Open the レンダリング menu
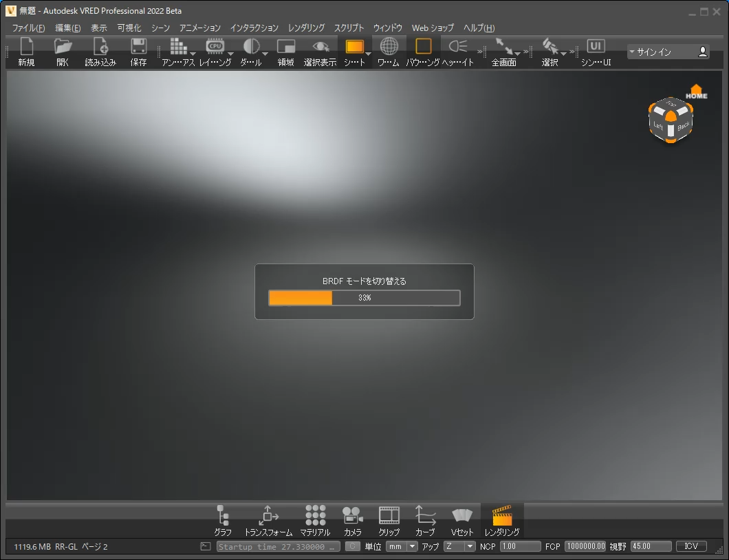This screenshot has width=729, height=560. point(306,28)
